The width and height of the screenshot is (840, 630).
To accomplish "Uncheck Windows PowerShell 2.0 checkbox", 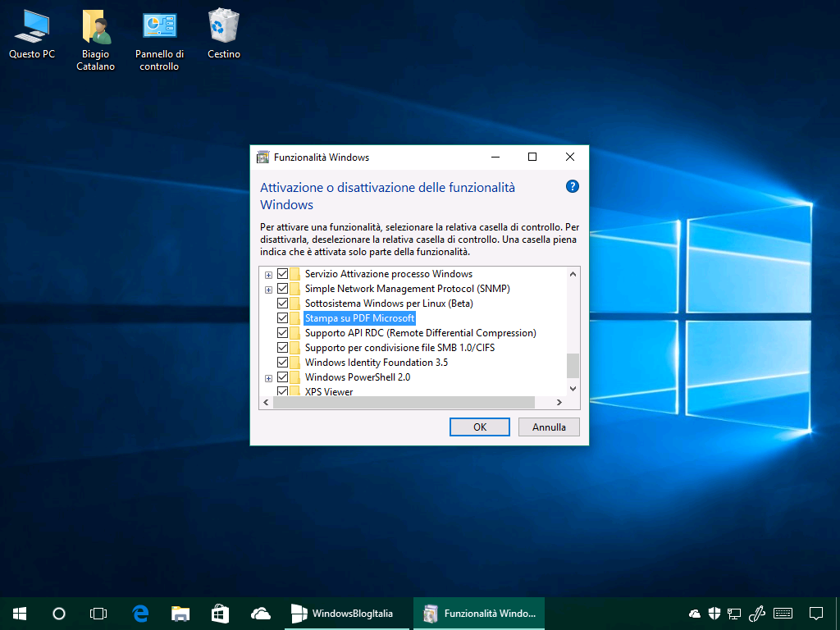I will [282, 377].
